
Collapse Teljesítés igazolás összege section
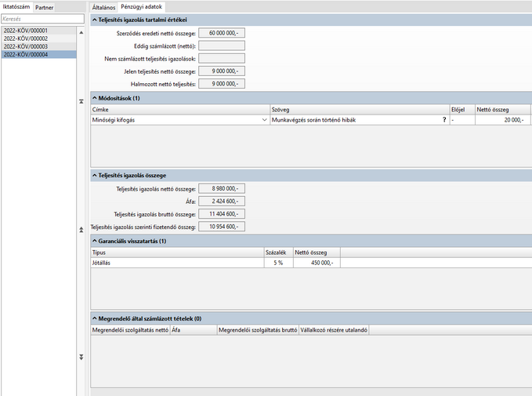pos(95,176)
